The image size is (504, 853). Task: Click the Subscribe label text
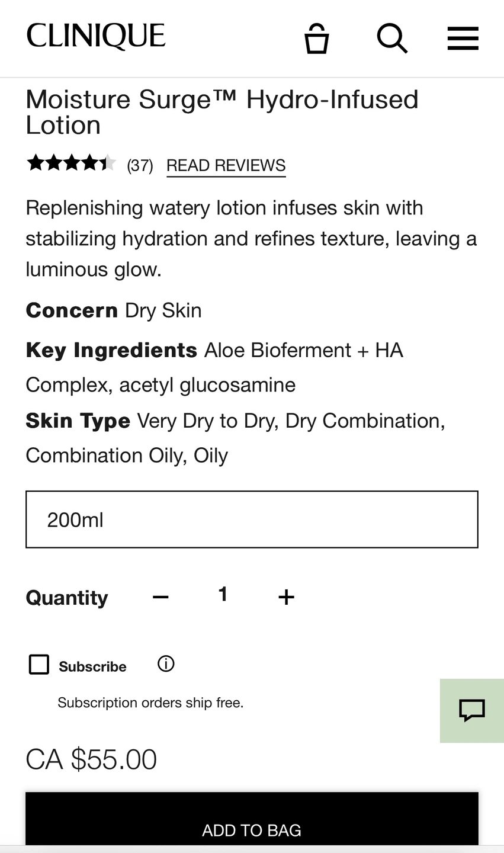point(92,666)
